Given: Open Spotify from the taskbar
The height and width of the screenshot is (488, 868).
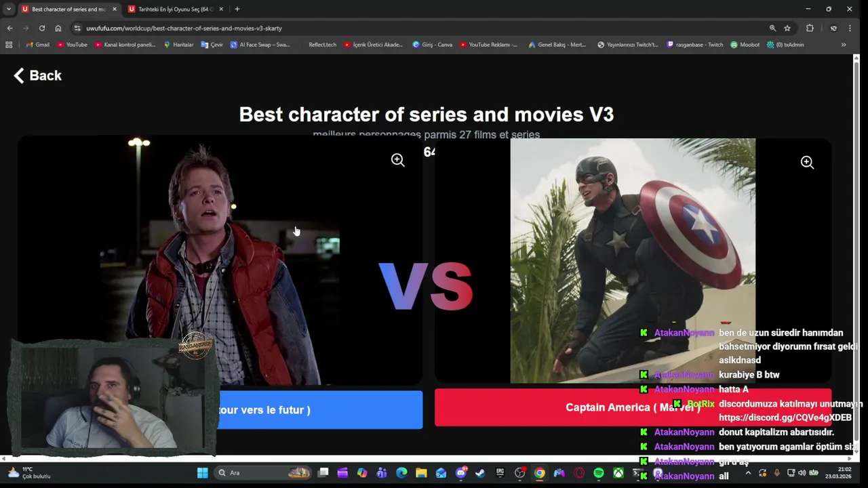Looking at the screenshot, I should tap(599, 473).
